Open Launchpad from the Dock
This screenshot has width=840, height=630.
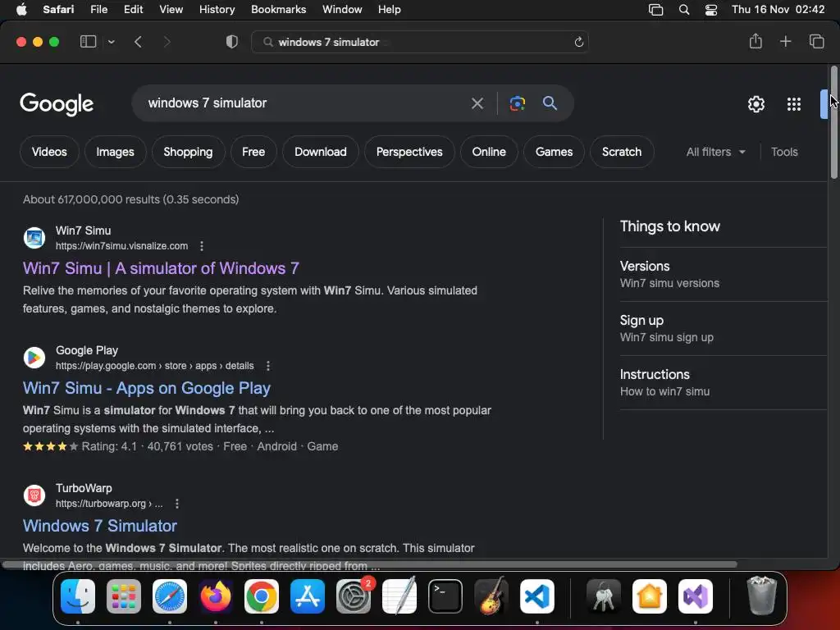124,596
